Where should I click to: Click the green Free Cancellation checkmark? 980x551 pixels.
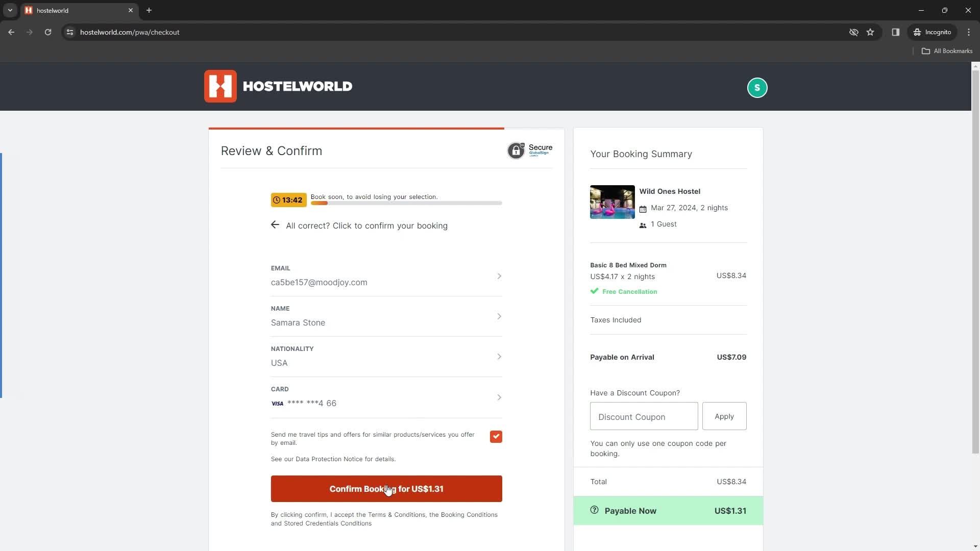pyautogui.click(x=594, y=291)
